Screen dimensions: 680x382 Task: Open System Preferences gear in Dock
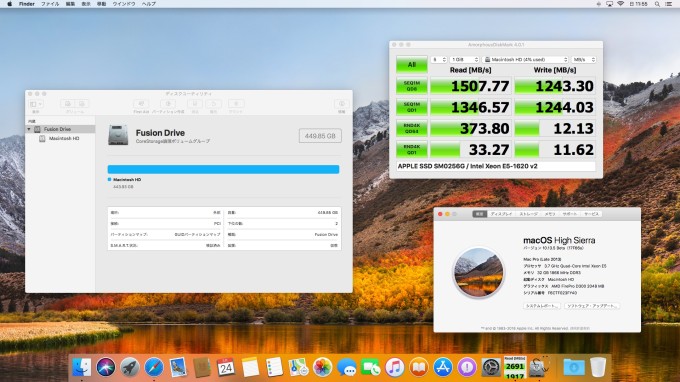point(491,367)
